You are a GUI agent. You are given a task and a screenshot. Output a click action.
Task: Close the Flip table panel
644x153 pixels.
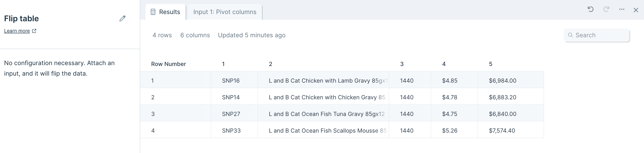pos(636,10)
